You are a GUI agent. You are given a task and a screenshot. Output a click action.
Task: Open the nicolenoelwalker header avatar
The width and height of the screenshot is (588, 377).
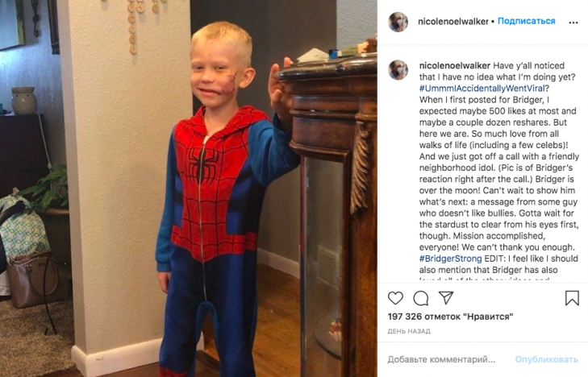point(398,22)
